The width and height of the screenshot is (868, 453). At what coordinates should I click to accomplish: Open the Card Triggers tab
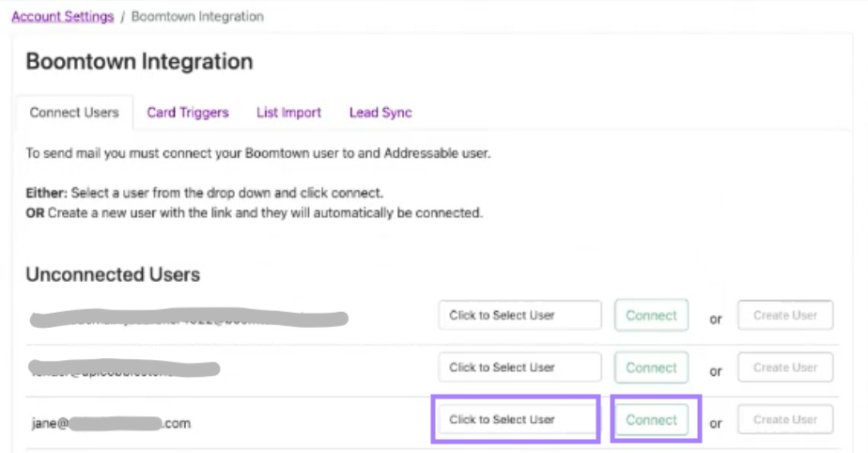[x=188, y=113]
